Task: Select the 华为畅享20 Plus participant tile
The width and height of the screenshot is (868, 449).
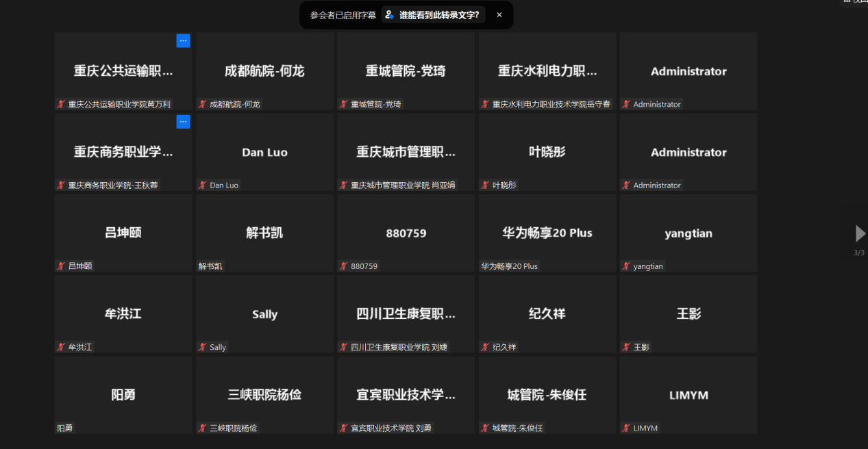Action: [x=547, y=233]
